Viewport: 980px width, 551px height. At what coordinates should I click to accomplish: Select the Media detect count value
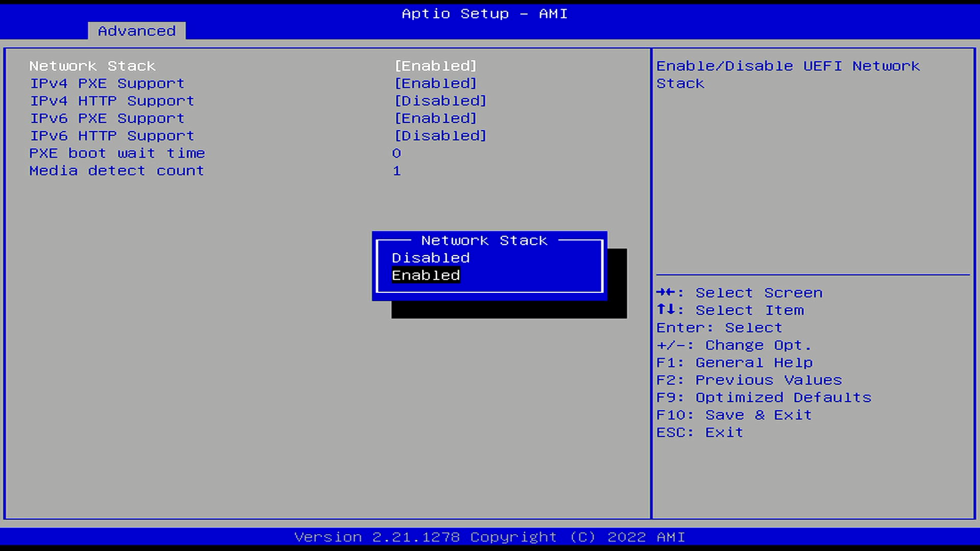[397, 171]
